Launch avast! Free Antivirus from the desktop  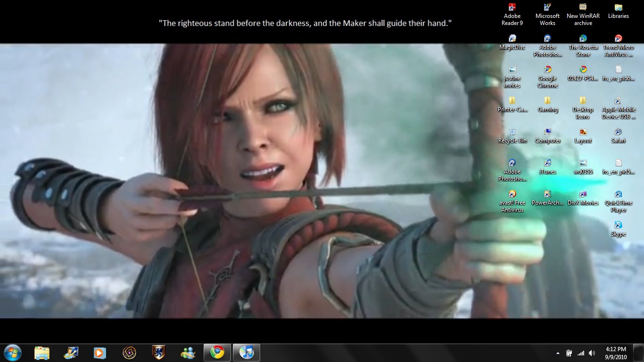point(512,201)
